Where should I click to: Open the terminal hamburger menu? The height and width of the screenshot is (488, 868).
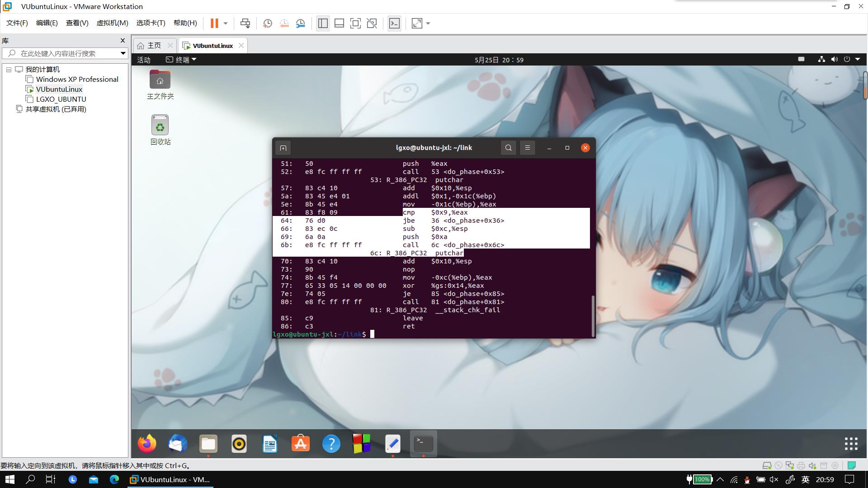tap(527, 148)
